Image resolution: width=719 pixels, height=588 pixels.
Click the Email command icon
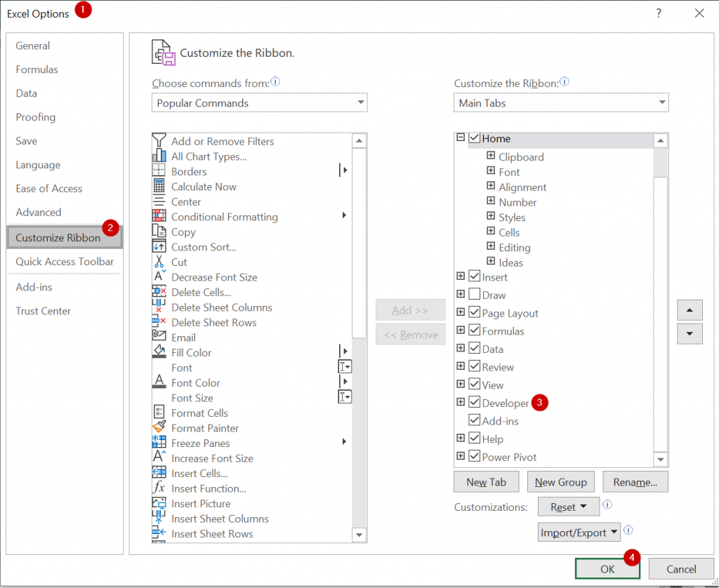tap(159, 337)
